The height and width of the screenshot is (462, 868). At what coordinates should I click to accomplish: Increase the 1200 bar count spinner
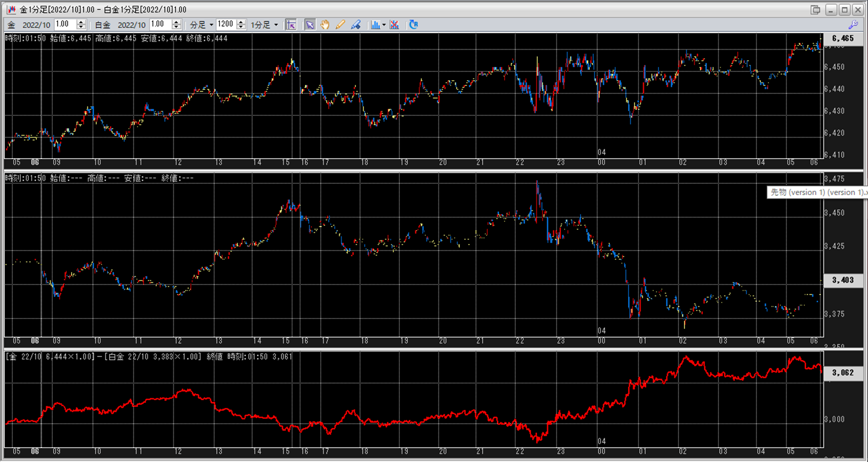[x=241, y=22]
